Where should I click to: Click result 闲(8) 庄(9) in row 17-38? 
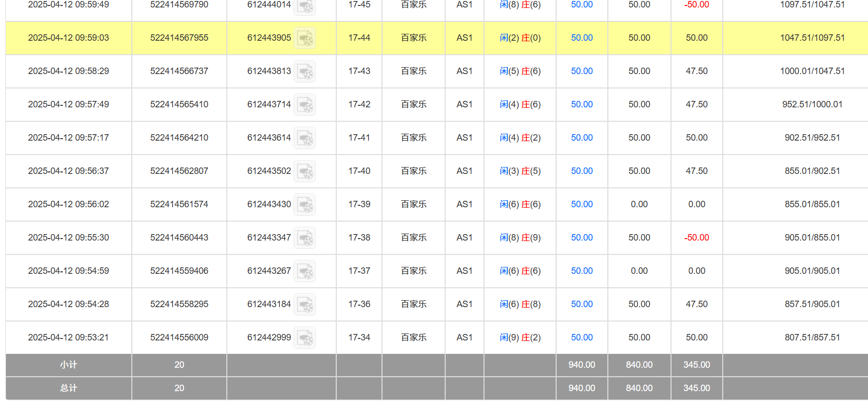520,238
